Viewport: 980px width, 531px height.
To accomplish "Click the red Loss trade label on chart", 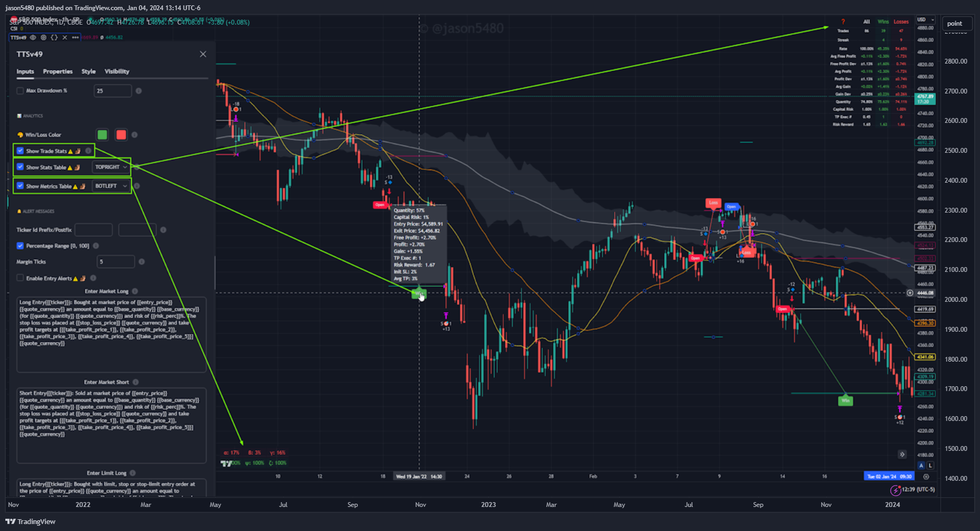I will [713, 203].
